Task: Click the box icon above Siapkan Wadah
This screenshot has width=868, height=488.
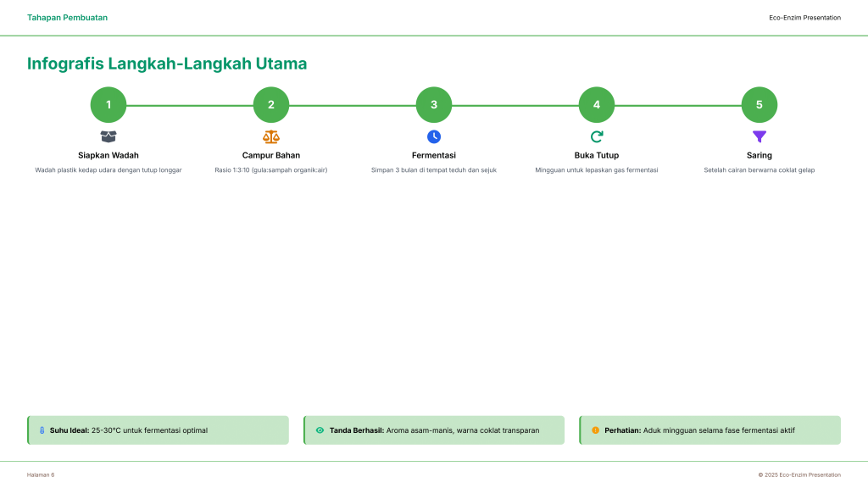Action: [108, 136]
